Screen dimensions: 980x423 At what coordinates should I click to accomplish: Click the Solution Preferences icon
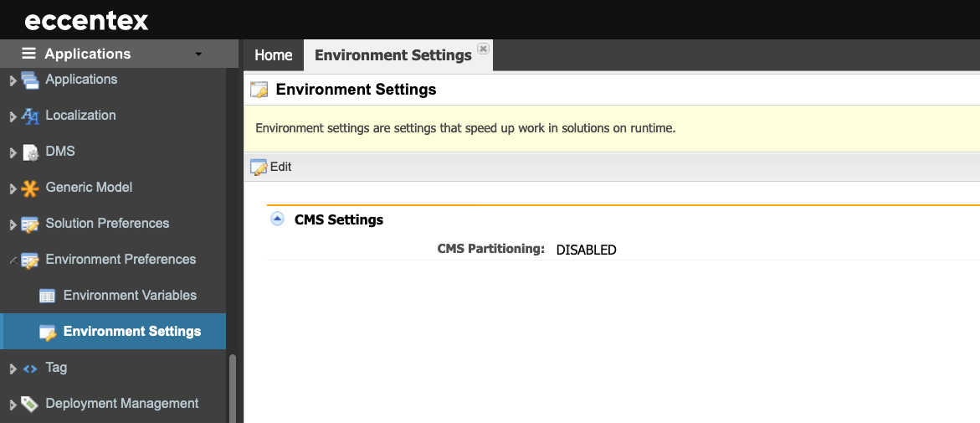coord(30,224)
